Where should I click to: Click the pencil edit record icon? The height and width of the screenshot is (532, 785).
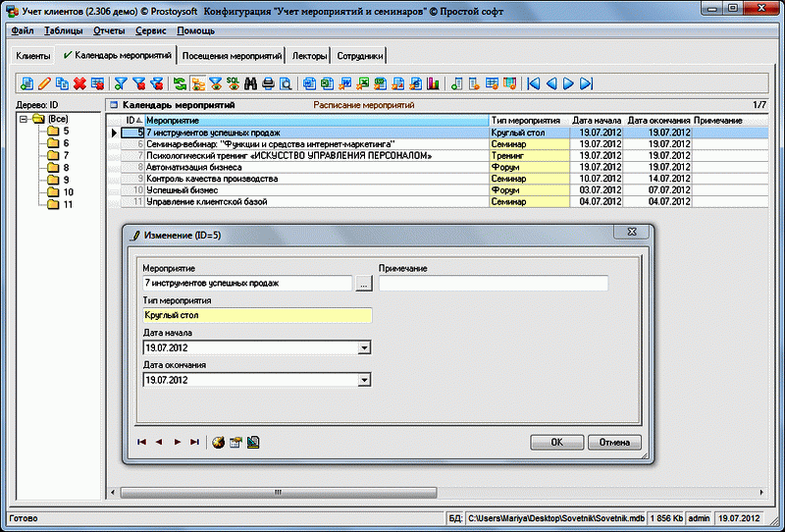(44, 83)
